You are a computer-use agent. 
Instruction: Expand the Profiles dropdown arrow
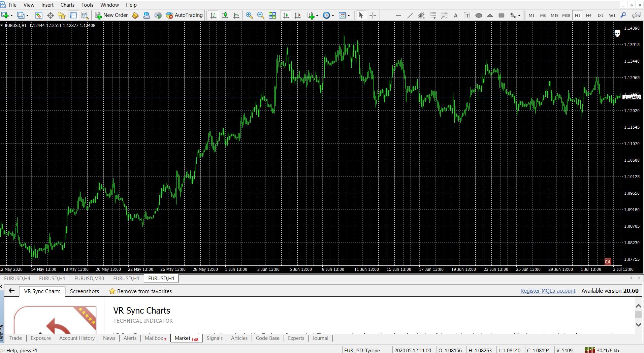tap(27, 15)
